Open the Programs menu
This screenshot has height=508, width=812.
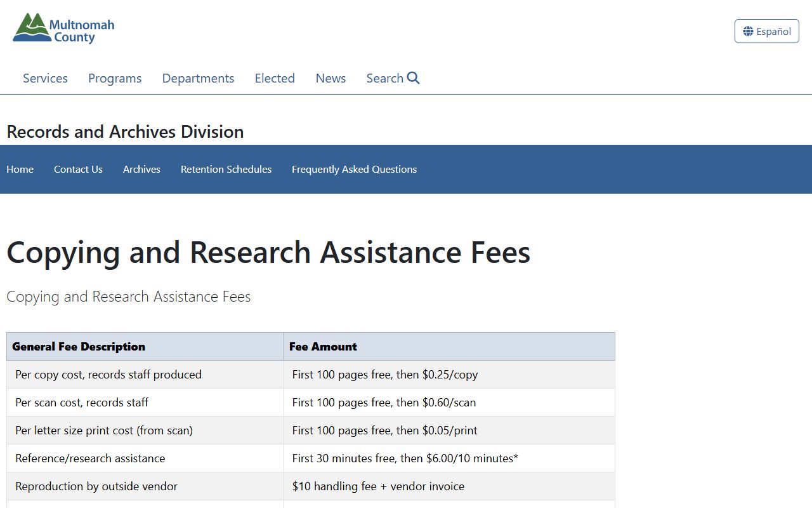(115, 78)
